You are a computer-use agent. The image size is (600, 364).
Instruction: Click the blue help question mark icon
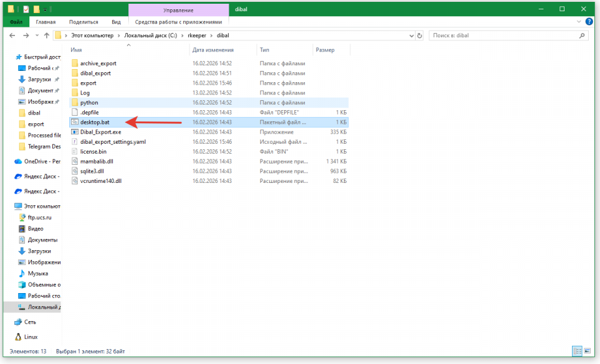pos(586,22)
